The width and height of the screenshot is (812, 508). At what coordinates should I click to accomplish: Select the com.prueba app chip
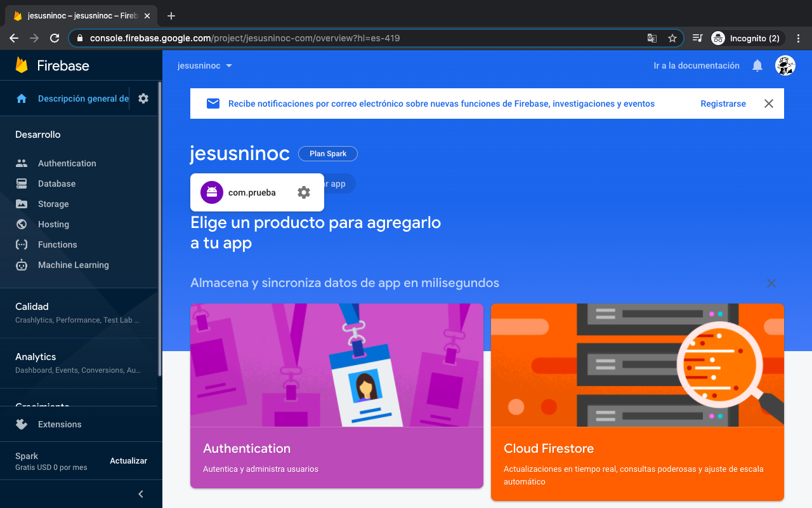point(257,192)
